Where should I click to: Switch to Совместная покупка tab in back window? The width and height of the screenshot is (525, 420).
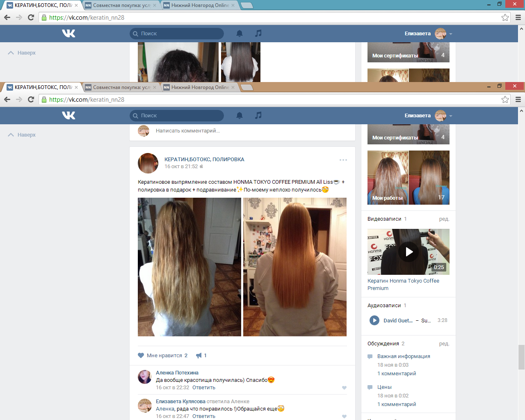(121, 5)
